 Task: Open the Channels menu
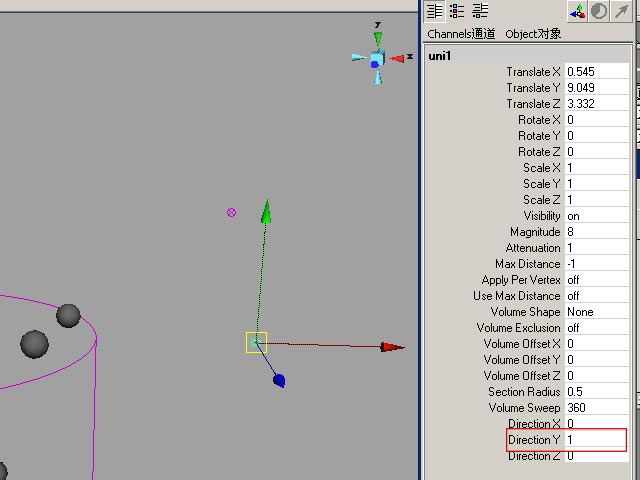461,34
